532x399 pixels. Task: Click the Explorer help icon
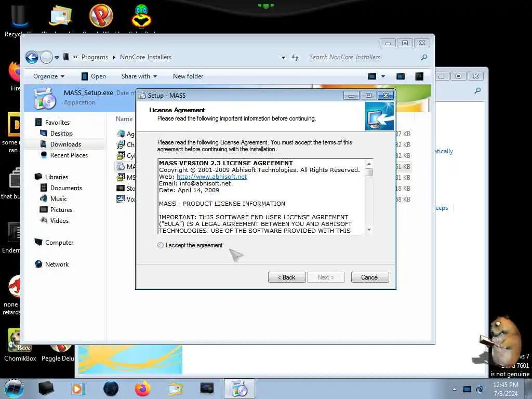419,76
